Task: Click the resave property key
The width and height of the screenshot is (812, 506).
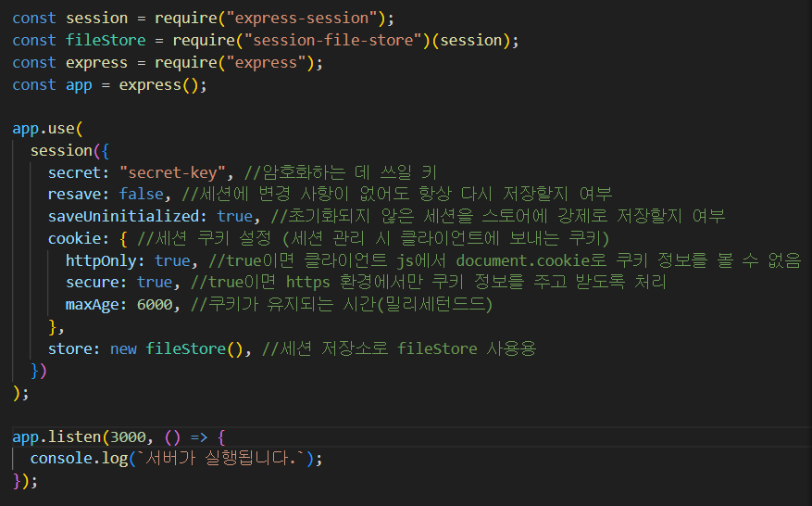Action: click(x=74, y=194)
